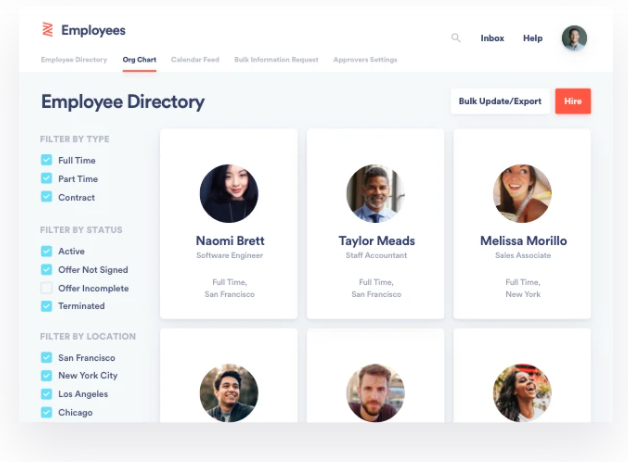
Task: Open search via magnifier icon
Action: tap(456, 38)
